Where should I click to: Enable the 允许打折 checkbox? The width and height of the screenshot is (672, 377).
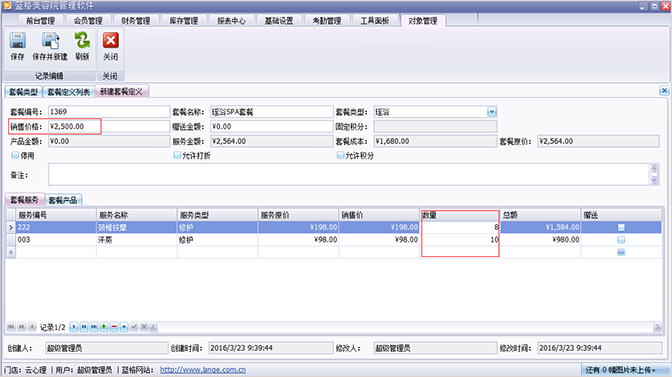click(177, 155)
